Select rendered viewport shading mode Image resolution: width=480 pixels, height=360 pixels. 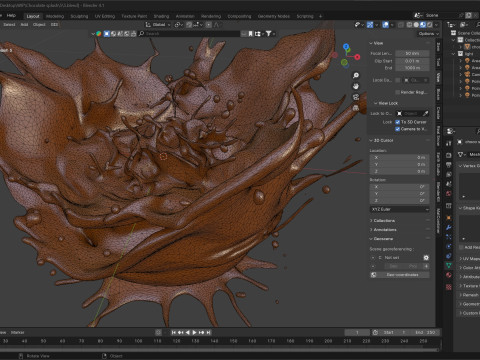[430, 25]
